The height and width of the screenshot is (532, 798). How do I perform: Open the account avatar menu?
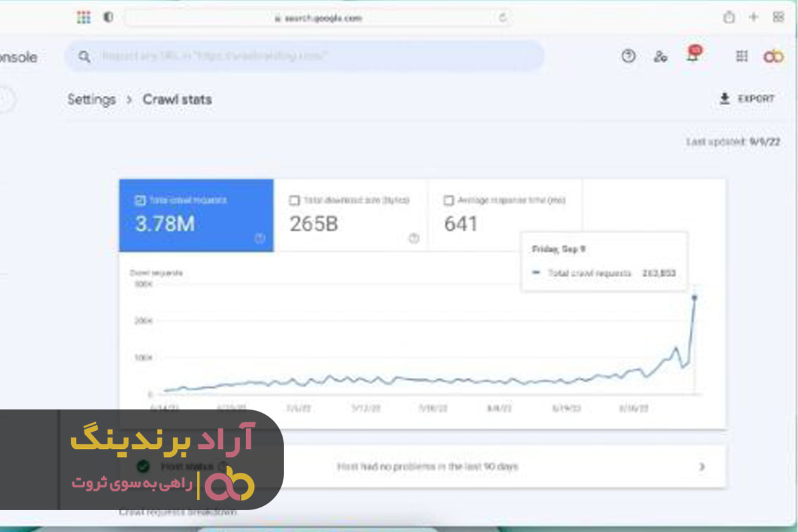click(773, 57)
